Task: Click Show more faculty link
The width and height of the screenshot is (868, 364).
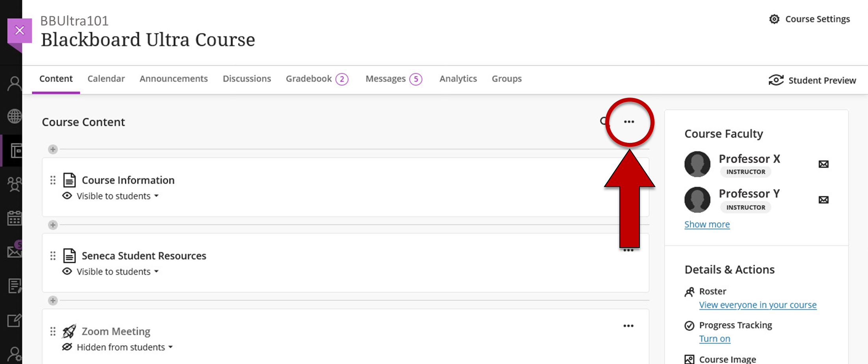Action: [x=707, y=224]
